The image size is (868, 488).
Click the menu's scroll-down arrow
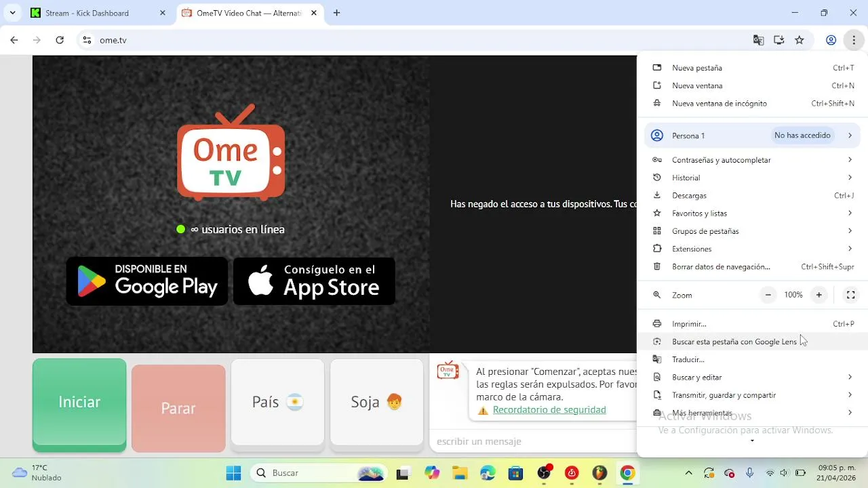[x=752, y=441]
